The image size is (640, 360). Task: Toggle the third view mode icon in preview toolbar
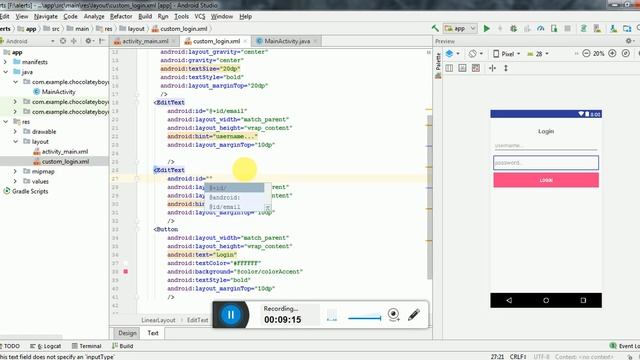click(x=476, y=68)
